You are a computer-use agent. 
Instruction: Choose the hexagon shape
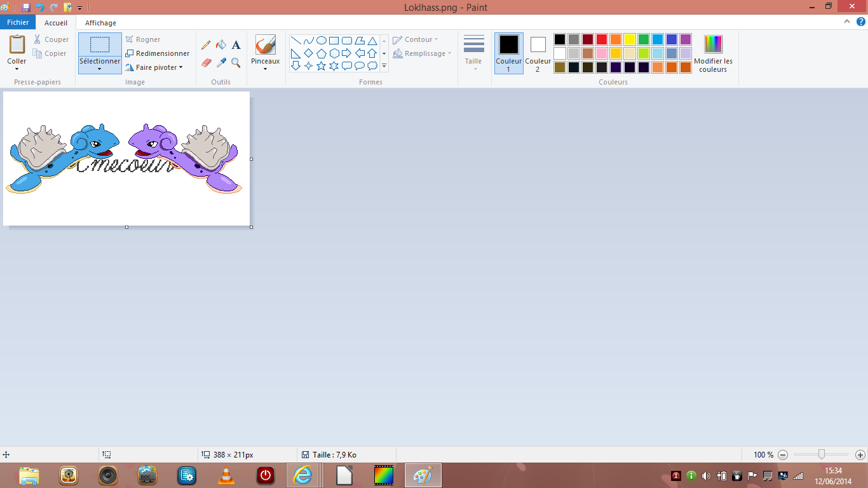pyautogui.click(x=334, y=53)
